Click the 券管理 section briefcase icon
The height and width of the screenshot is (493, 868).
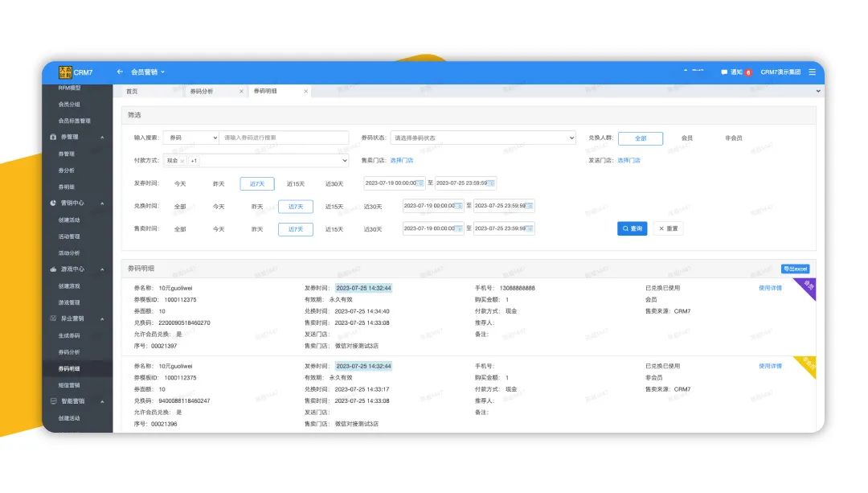53,137
